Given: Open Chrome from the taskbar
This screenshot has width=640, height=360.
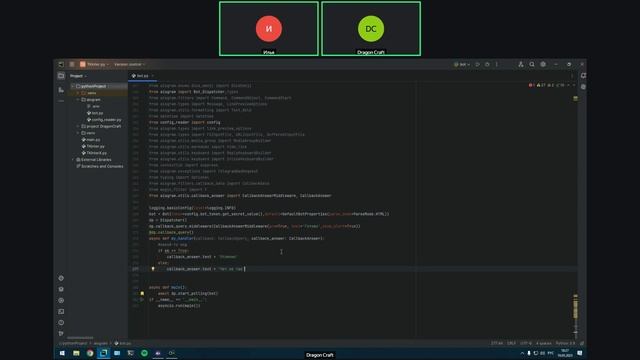Looking at the screenshot, I should coord(90,353).
